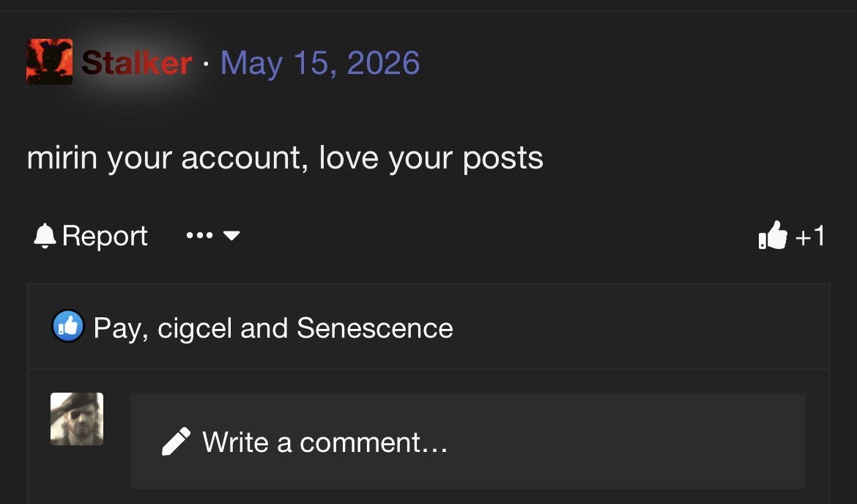Click the pencil icon in comment box
The height and width of the screenshot is (504, 857).
[176, 441]
